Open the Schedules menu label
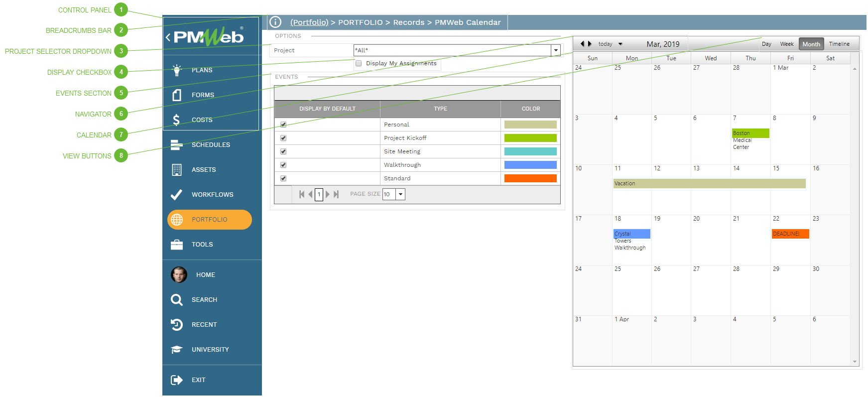 pos(211,145)
